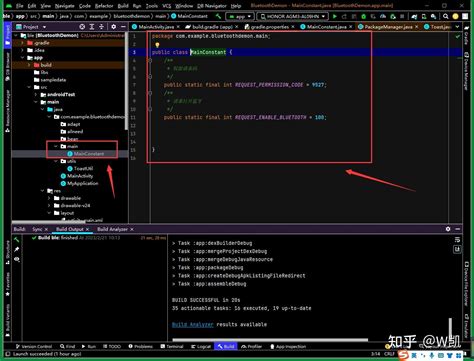Open the app run configuration dropdown
Image resolution: width=474 pixels, height=361 pixels.
tap(240, 16)
